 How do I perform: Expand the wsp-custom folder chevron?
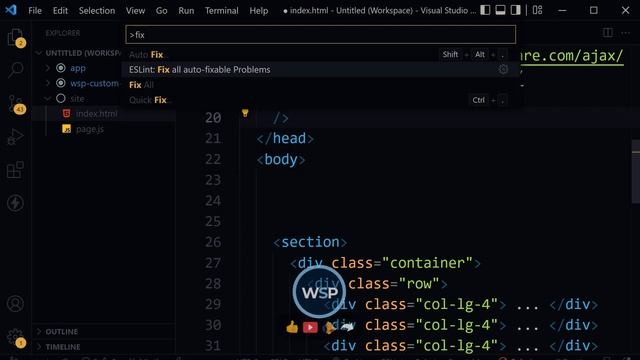[47, 83]
